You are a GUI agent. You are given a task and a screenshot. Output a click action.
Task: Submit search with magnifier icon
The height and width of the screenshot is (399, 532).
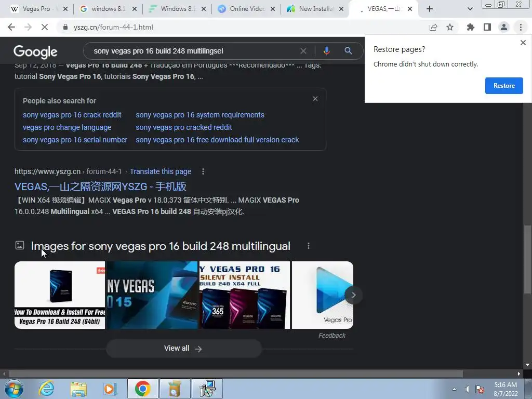point(348,51)
